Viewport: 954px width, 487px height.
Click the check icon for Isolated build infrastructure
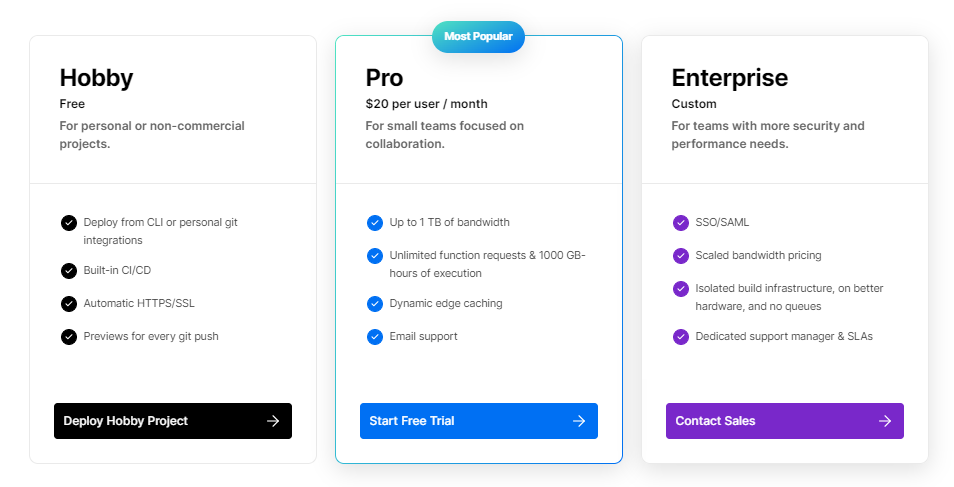[681, 289]
